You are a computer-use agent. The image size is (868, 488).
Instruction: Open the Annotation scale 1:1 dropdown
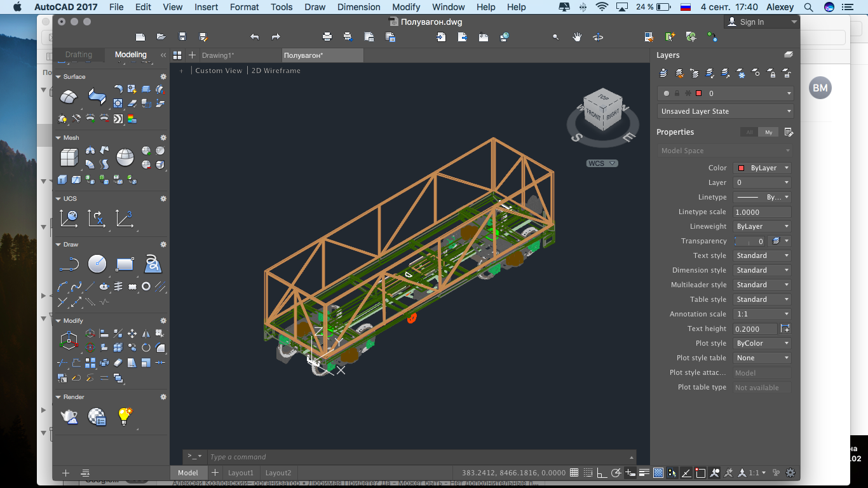(x=763, y=314)
